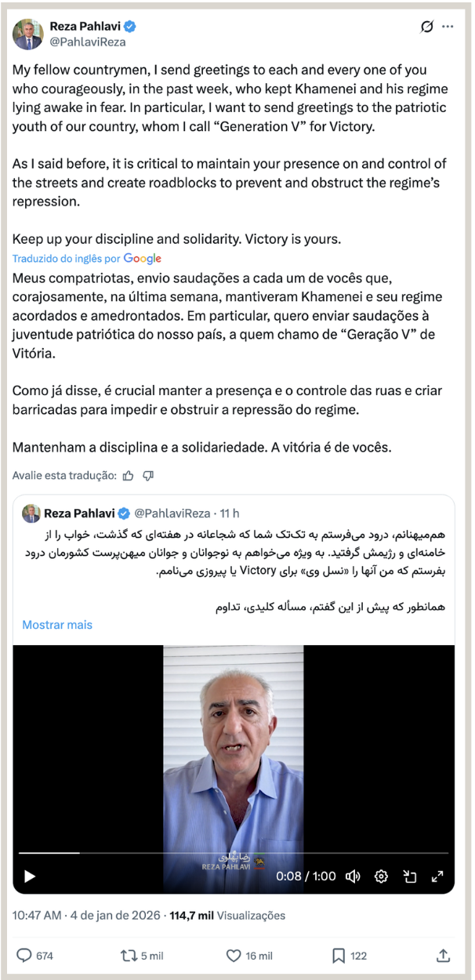Open the quoted post author name
The width and height of the screenshot is (475, 980).
coord(79,514)
